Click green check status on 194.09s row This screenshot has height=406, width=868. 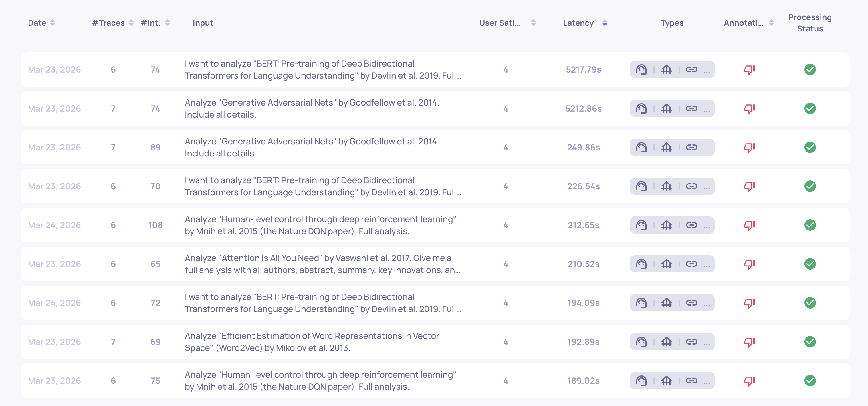810,303
